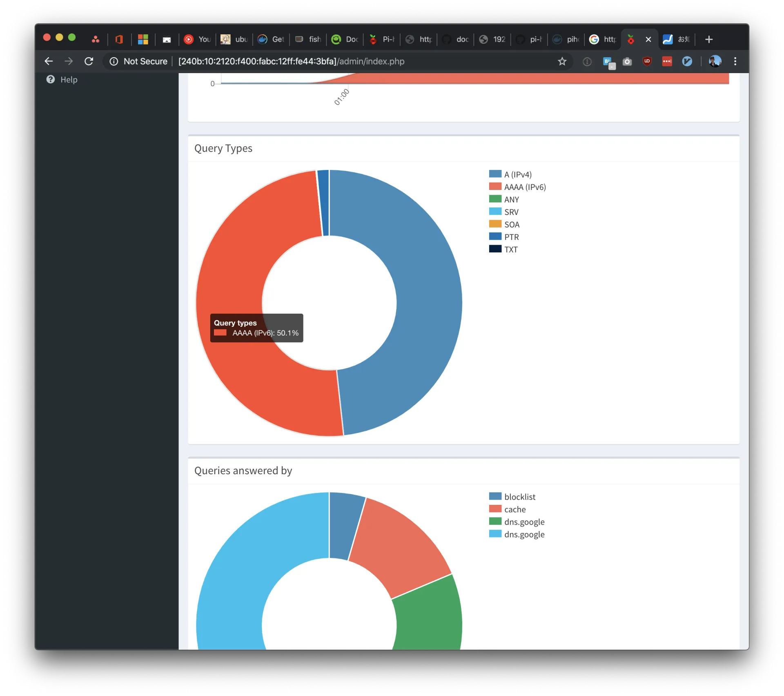Click the browser back arrow
Viewport: 784px width, 696px height.
(49, 61)
